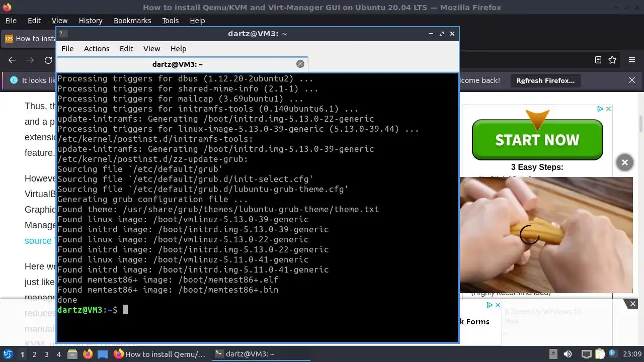This screenshot has height=362, width=644.
Task: Close the dartz@VM3:~ terminal tab
Action: click(300, 64)
